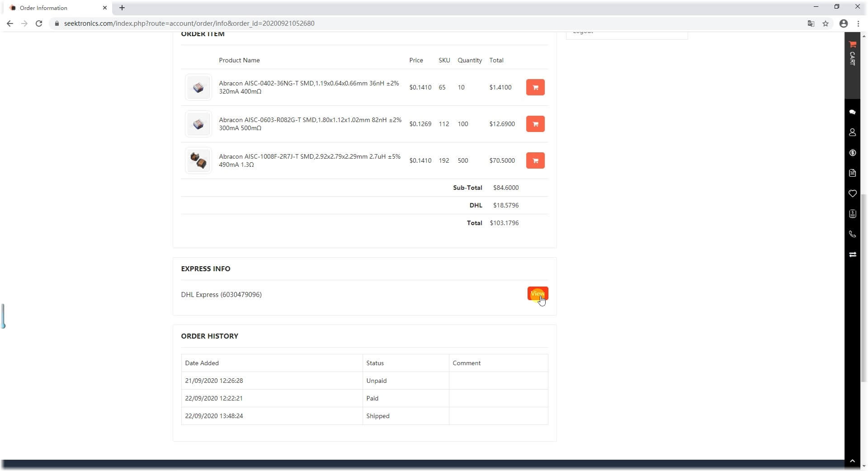Click the EXPRESS INFO heading
868x471 pixels.
[x=206, y=269]
